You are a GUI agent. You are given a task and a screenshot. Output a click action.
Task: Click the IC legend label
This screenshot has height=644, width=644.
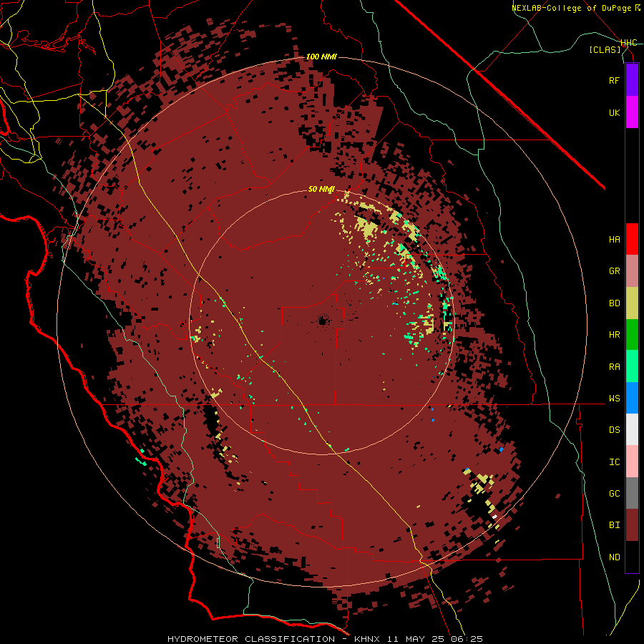coord(614,462)
